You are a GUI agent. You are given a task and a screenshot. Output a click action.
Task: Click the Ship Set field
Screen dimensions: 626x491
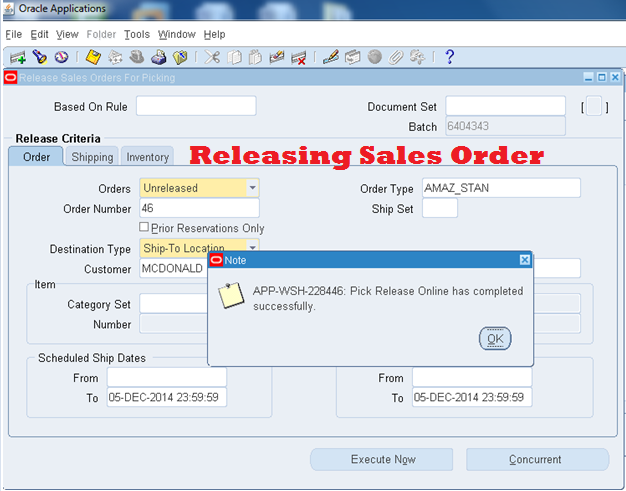pyautogui.click(x=440, y=208)
